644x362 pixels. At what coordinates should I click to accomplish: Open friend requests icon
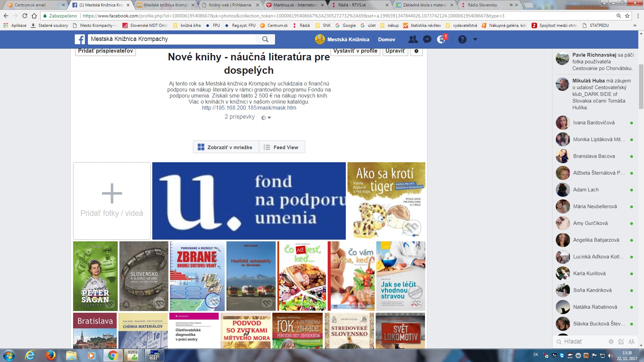tap(413, 39)
